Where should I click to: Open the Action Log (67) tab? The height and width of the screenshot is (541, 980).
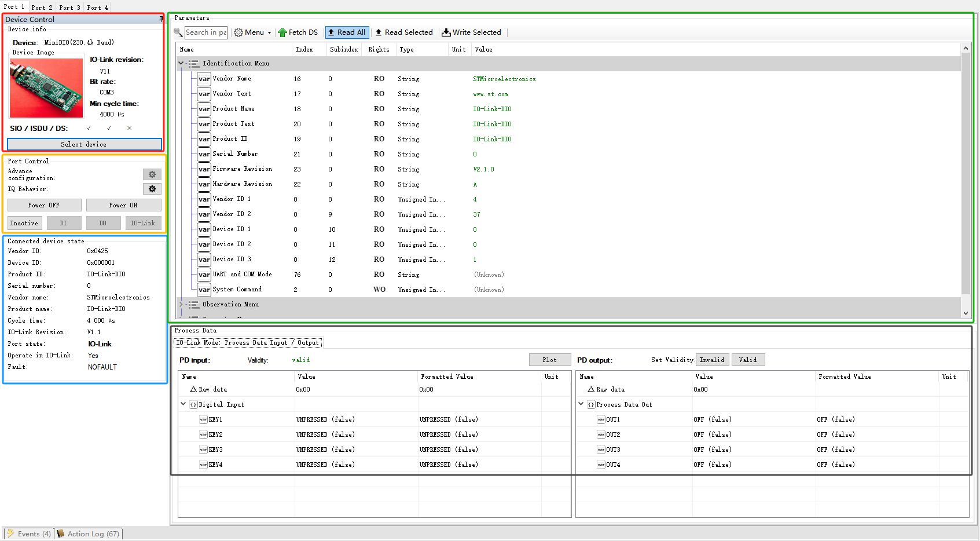coord(89,533)
